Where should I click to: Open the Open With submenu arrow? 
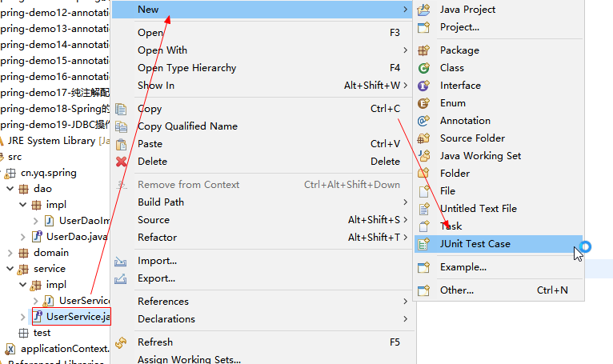click(x=406, y=50)
